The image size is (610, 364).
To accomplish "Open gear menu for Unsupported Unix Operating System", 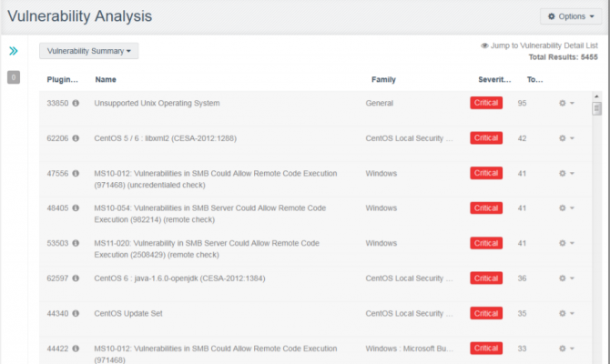I will [565, 103].
